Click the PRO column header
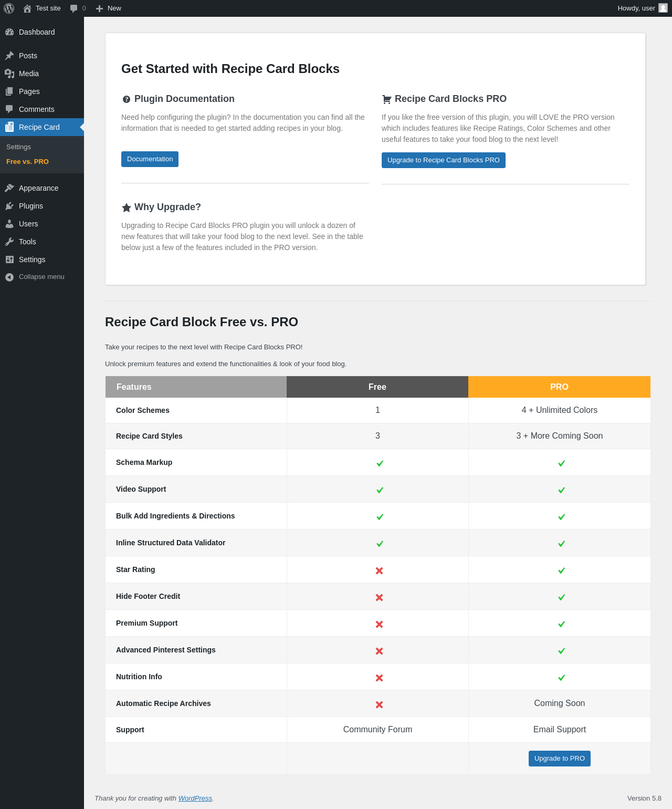Screen dimensions: 672x809 point(560,387)
